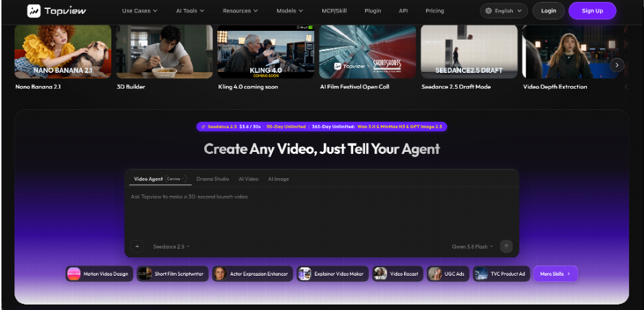The width and height of the screenshot is (644, 310).
Task: Expand the Use Cases menu
Action: coord(140,11)
